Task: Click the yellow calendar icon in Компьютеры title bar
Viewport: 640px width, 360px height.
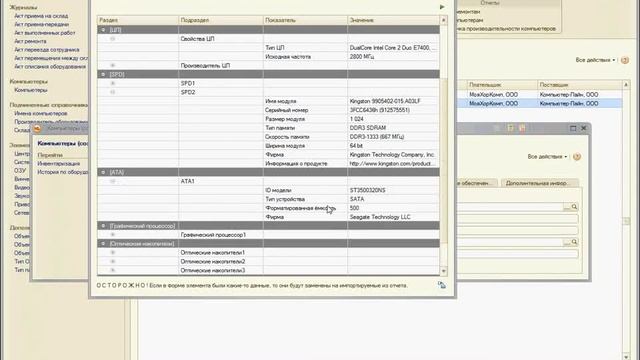Action: pos(510,128)
